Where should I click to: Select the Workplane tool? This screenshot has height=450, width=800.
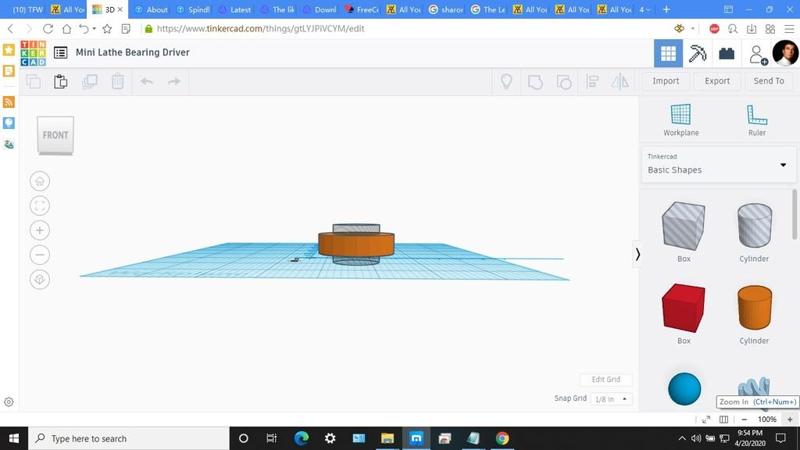(x=681, y=120)
